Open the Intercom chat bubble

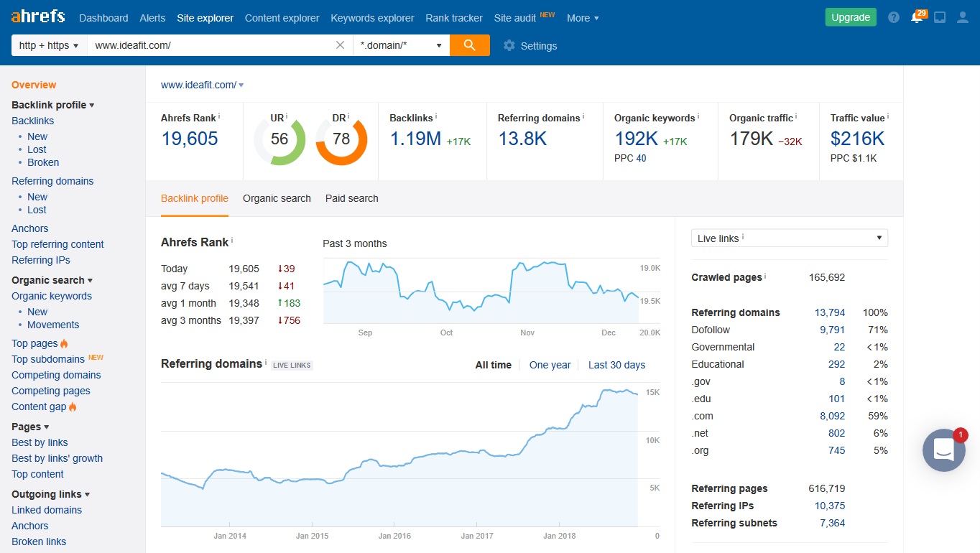pos(943,450)
